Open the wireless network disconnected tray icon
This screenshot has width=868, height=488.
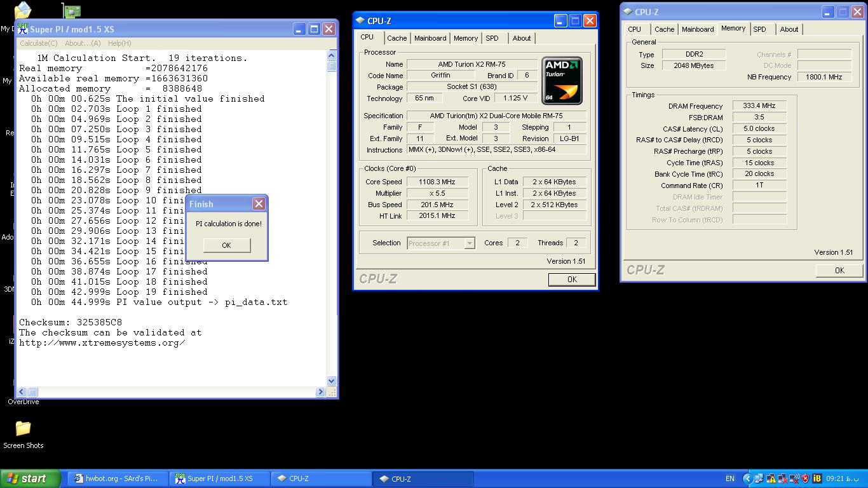tap(794, 478)
